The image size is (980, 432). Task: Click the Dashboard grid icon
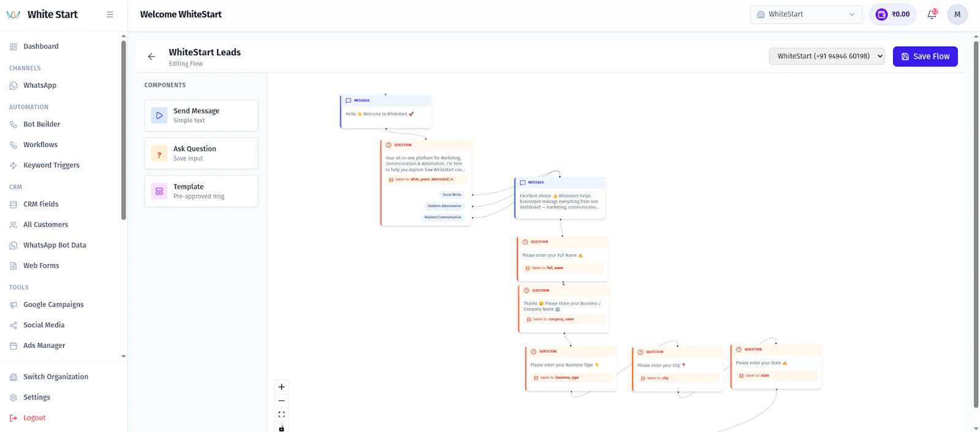13,47
